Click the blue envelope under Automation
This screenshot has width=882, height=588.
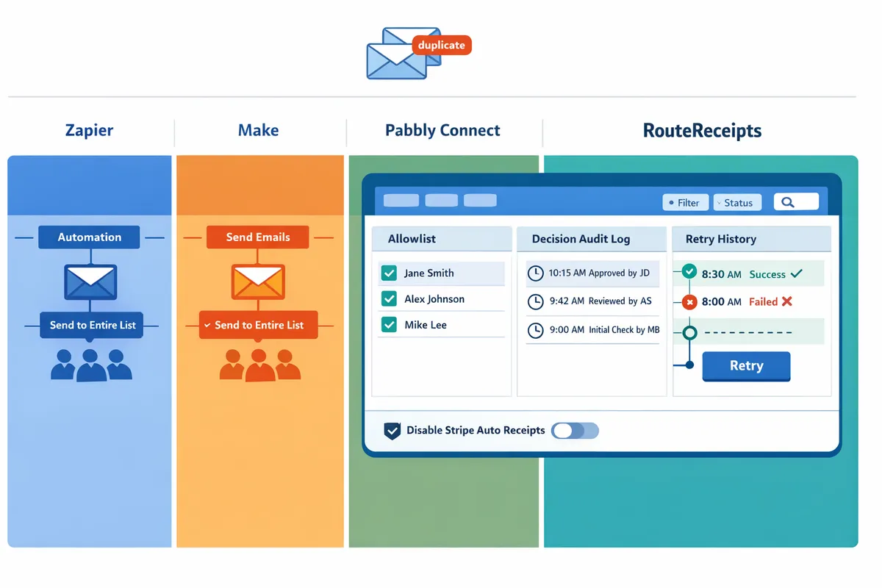click(90, 282)
